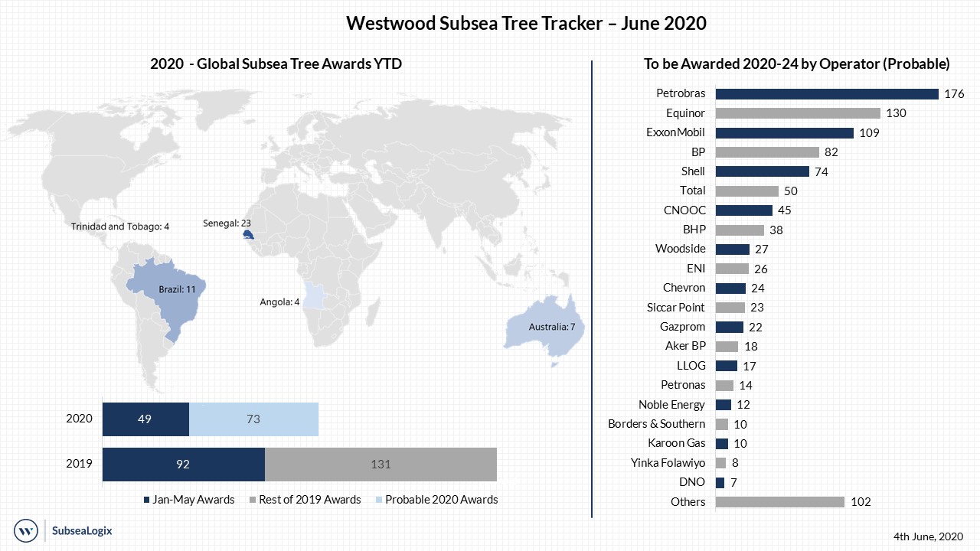Click the Probable 2020 Awards legend marker
980x551 pixels.
[x=378, y=500]
